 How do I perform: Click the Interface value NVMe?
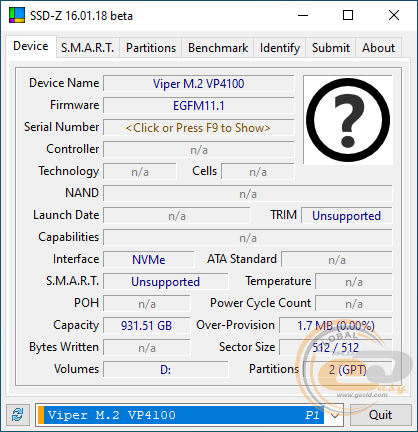click(x=149, y=260)
